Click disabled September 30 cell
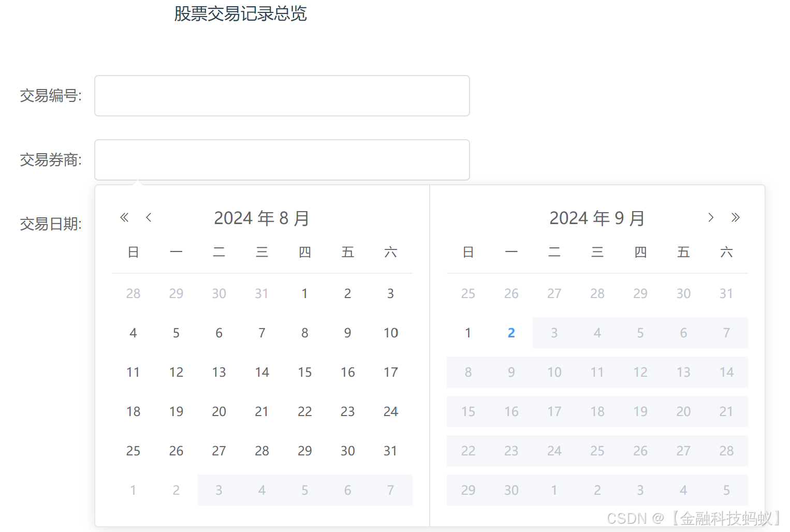790x532 pixels. tap(511, 490)
